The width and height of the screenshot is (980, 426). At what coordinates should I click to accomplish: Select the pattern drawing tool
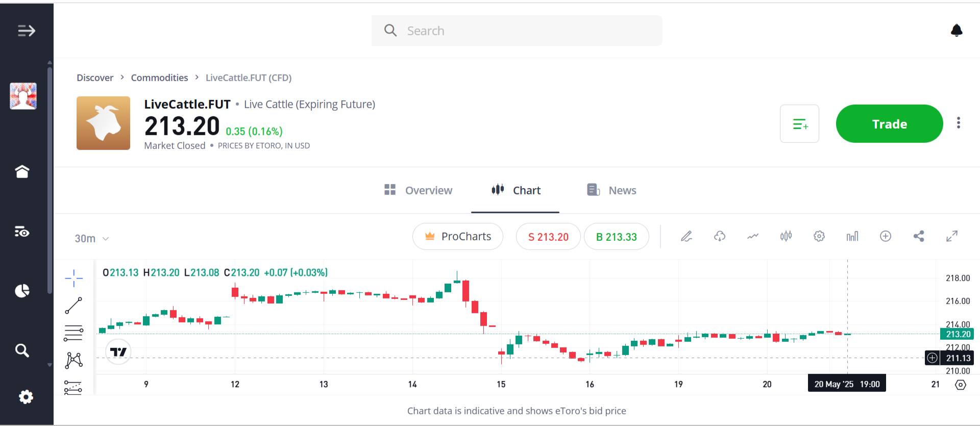pos(73,360)
